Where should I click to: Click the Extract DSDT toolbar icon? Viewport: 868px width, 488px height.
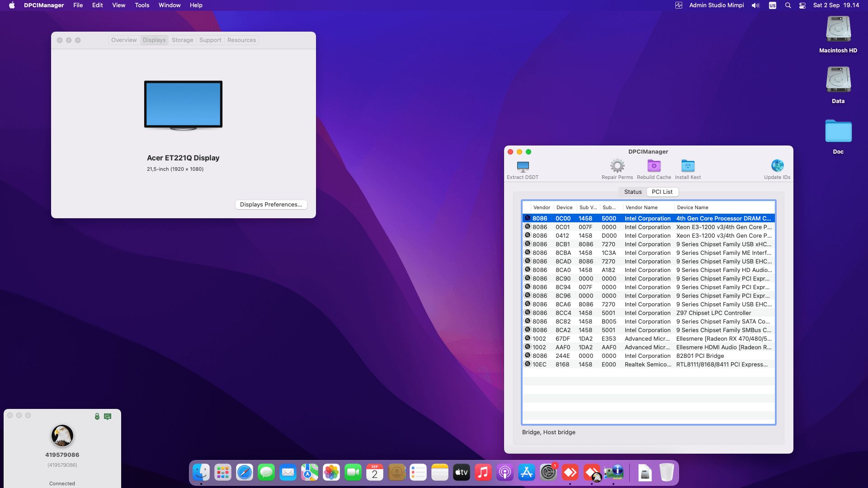tap(523, 166)
